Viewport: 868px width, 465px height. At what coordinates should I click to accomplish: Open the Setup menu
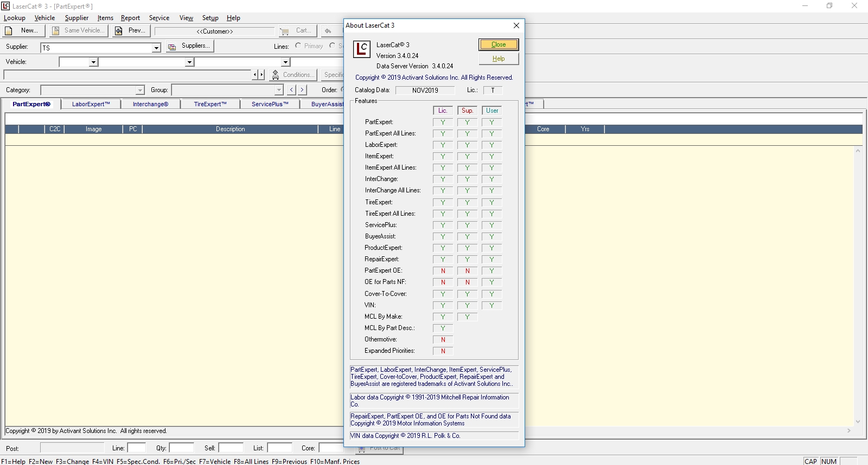210,18
